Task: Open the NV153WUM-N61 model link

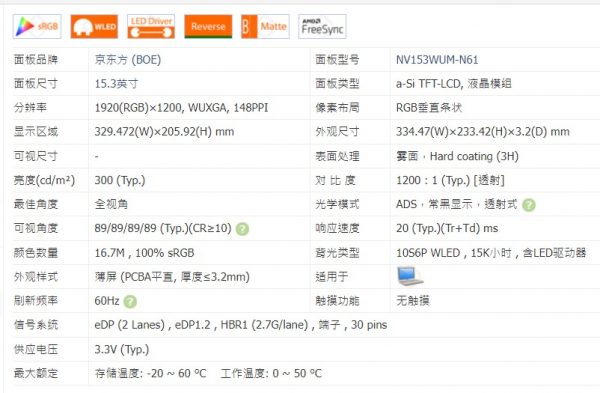Action: tap(437, 60)
